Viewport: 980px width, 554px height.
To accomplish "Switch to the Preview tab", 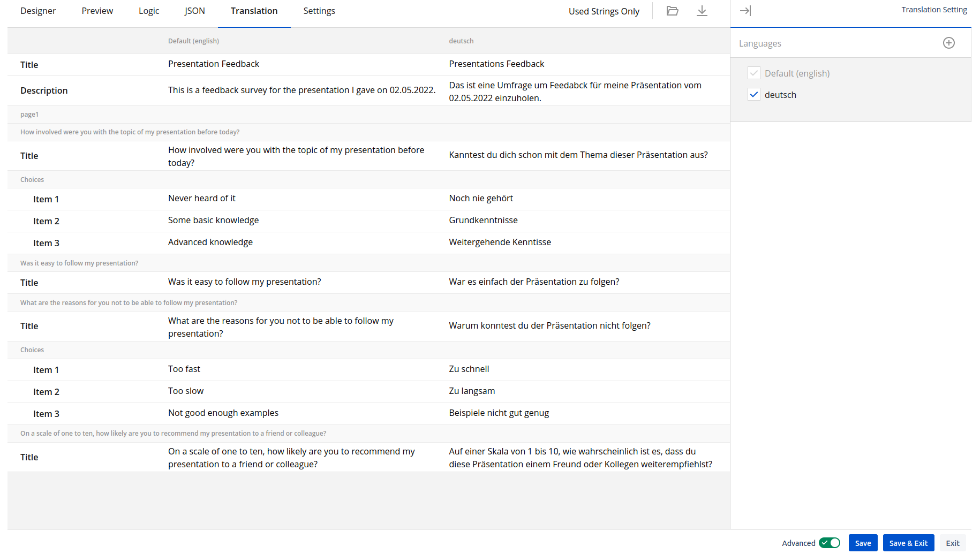I will point(97,11).
